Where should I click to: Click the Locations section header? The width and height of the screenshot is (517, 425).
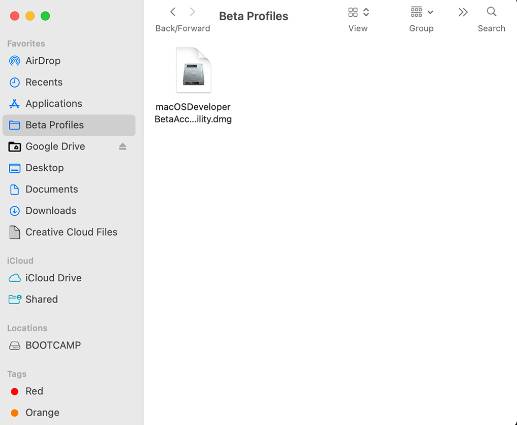coord(27,328)
